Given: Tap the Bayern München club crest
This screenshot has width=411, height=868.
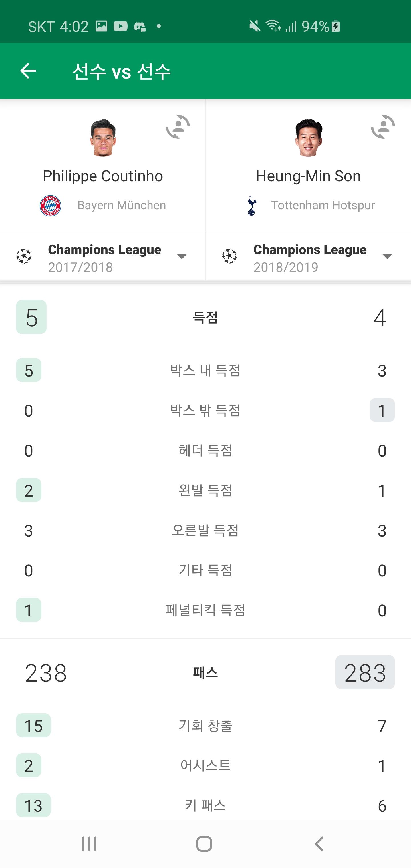Looking at the screenshot, I should (x=51, y=205).
